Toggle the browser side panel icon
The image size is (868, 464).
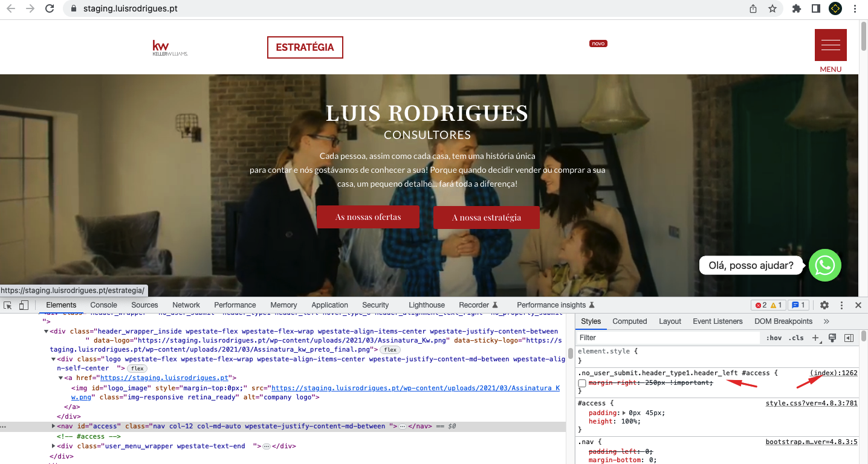[x=815, y=8]
